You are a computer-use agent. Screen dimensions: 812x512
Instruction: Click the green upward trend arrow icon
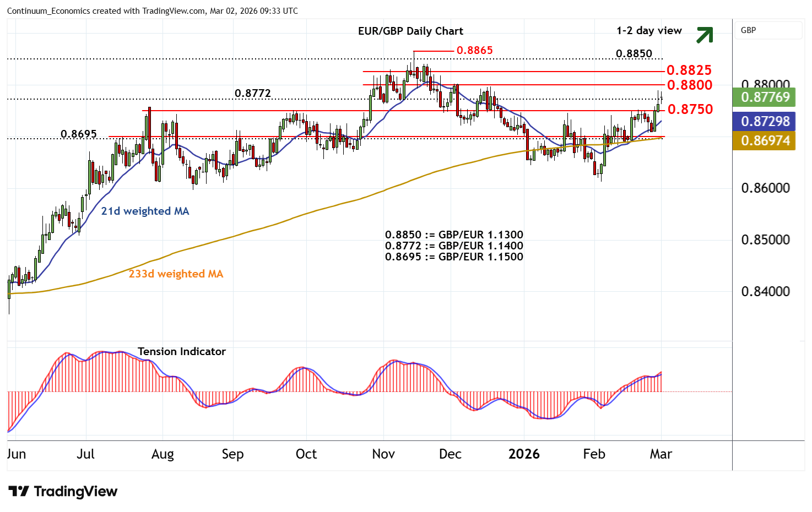click(704, 35)
